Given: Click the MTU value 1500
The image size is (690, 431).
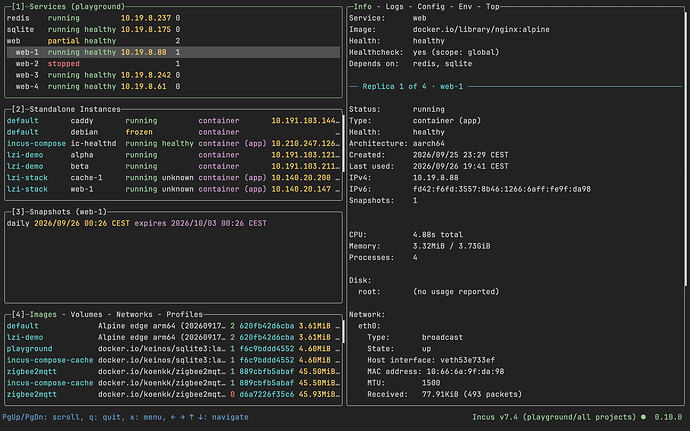Looking at the screenshot, I should coord(430,383).
